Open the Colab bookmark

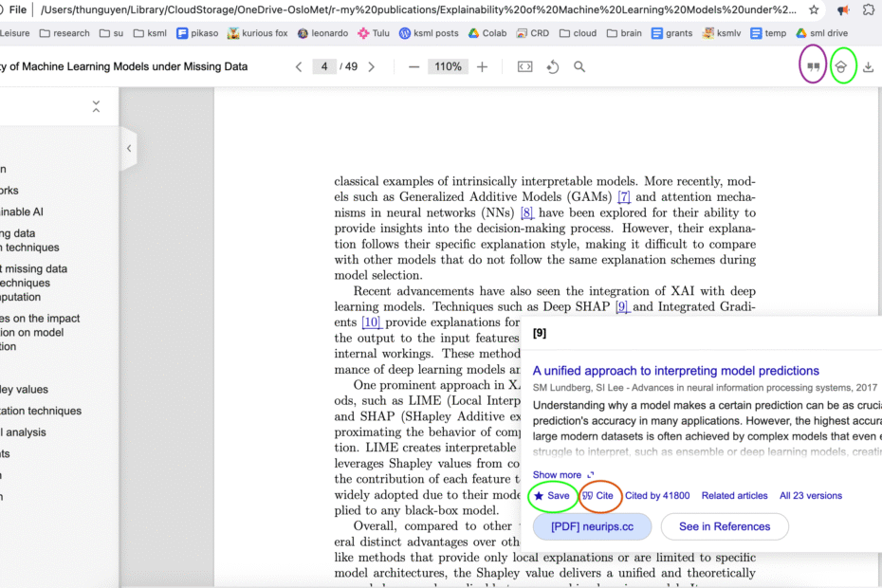487,33
